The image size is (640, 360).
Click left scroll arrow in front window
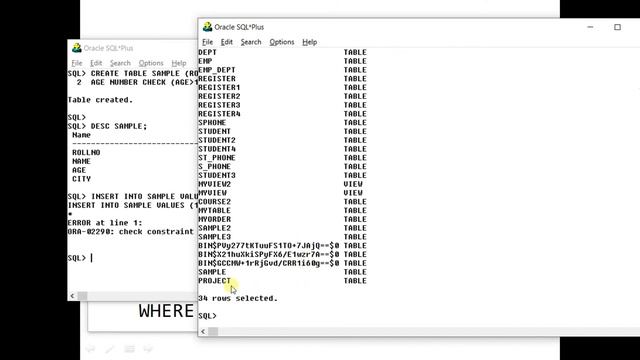coord(203,331)
